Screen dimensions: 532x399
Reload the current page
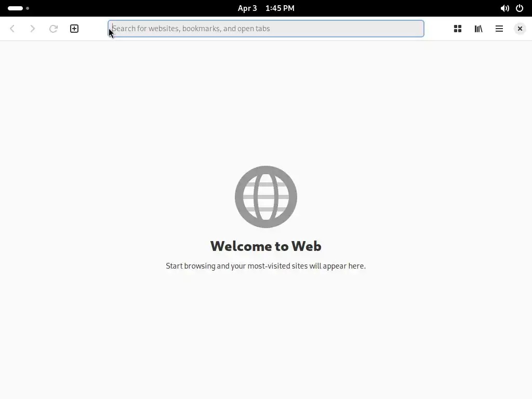pyautogui.click(x=54, y=29)
